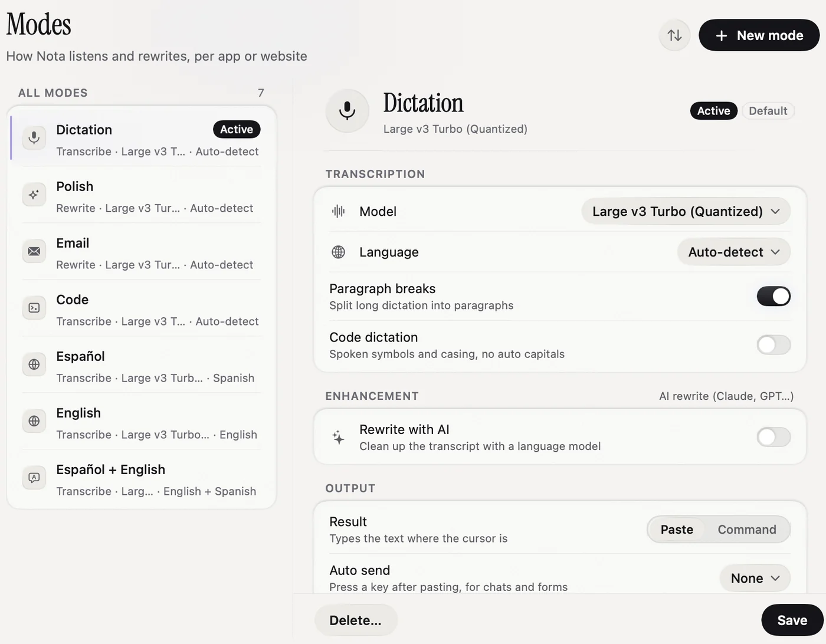Viewport: 826px width, 644px height.
Task: Click 'Clean up the transcript' description text
Action: coord(480,446)
